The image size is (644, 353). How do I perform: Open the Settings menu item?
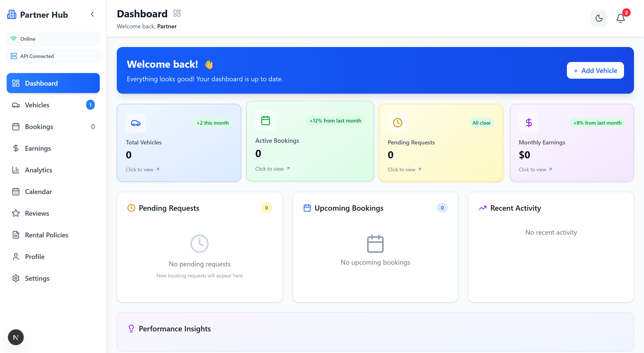point(37,278)
